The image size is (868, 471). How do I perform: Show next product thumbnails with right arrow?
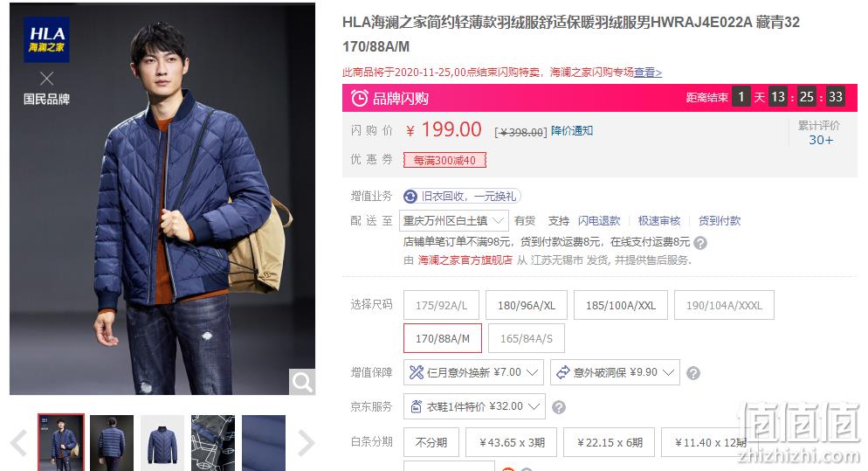(x=307, y=443)
